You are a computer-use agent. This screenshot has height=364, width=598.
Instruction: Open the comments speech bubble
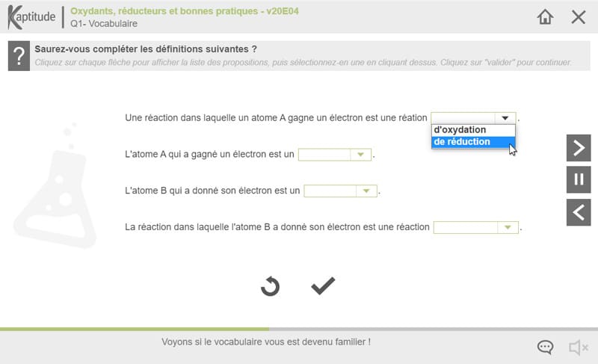click(x=545, y=347)
